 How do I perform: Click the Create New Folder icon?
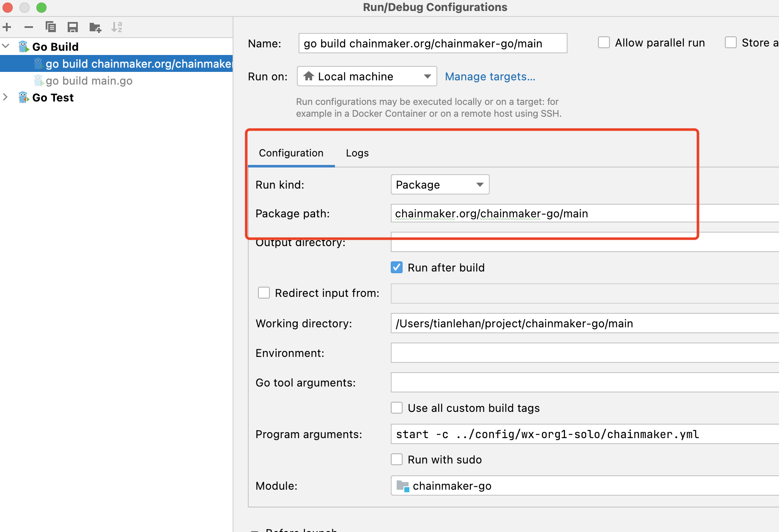coord(95,27)
